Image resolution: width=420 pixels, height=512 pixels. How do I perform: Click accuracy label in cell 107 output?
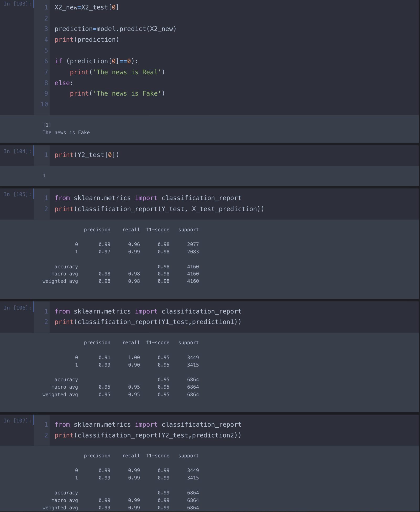coord(66,493)
